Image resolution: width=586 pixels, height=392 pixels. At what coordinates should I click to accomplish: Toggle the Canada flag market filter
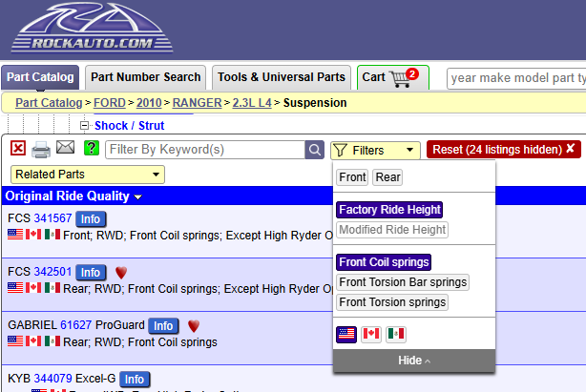pos(371,334)
